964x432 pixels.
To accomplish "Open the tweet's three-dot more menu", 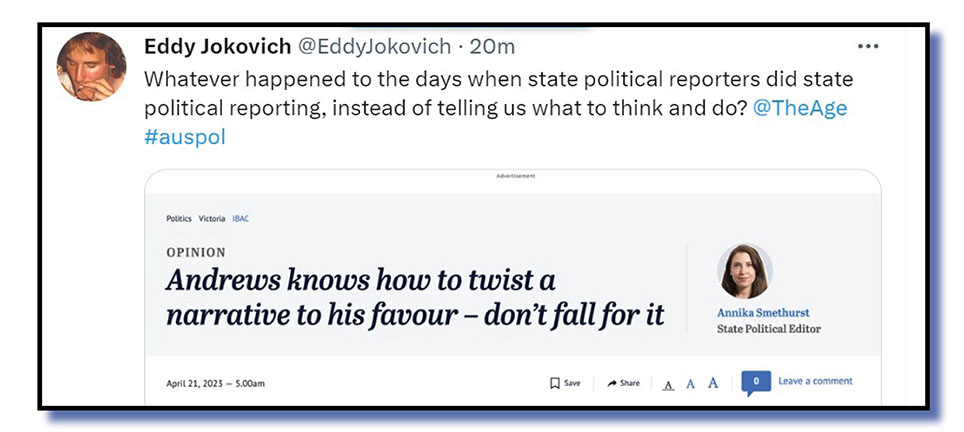I will coord(868,47).
